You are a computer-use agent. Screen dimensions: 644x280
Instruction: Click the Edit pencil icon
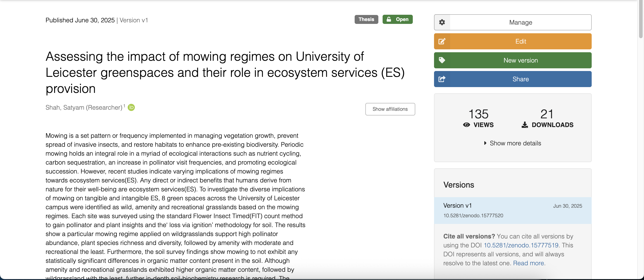pos(442,42)
